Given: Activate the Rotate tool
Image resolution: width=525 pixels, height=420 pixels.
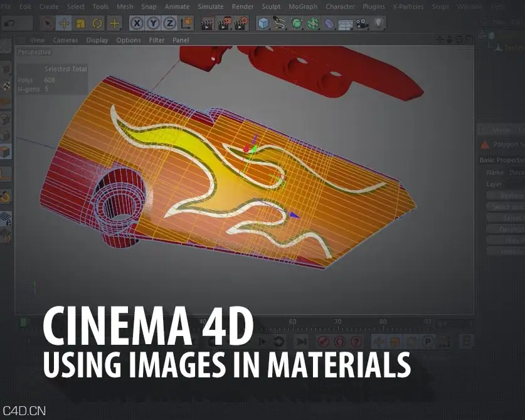Looking at the screenshot, I should click(97, 23).
